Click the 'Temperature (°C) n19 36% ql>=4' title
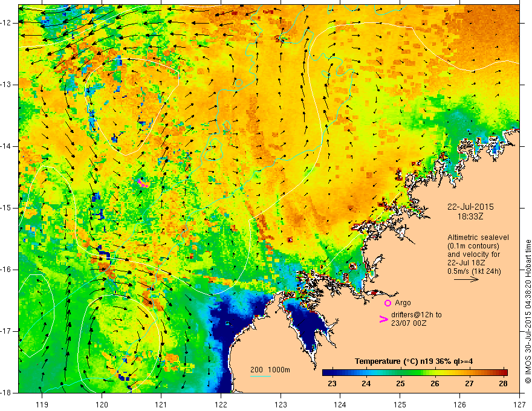Image resolution: width=532 pixels, height=411 pixels. click(414, 361)
